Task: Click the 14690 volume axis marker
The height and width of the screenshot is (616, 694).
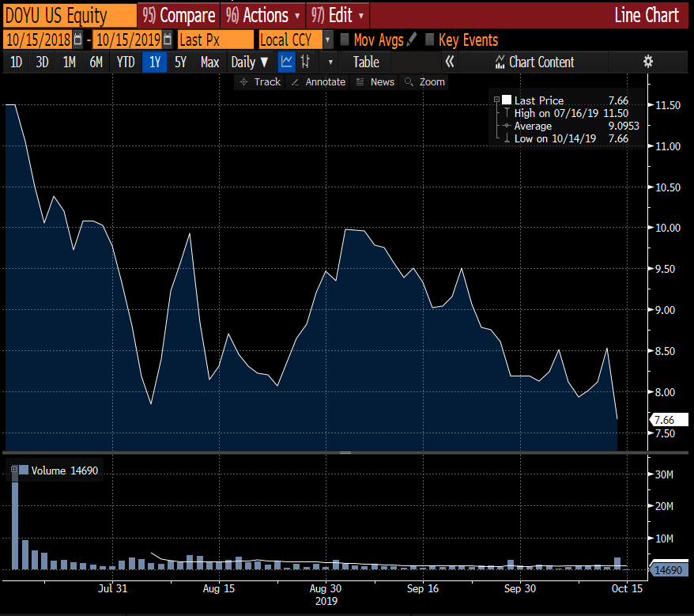Action: tap(669, 569)
